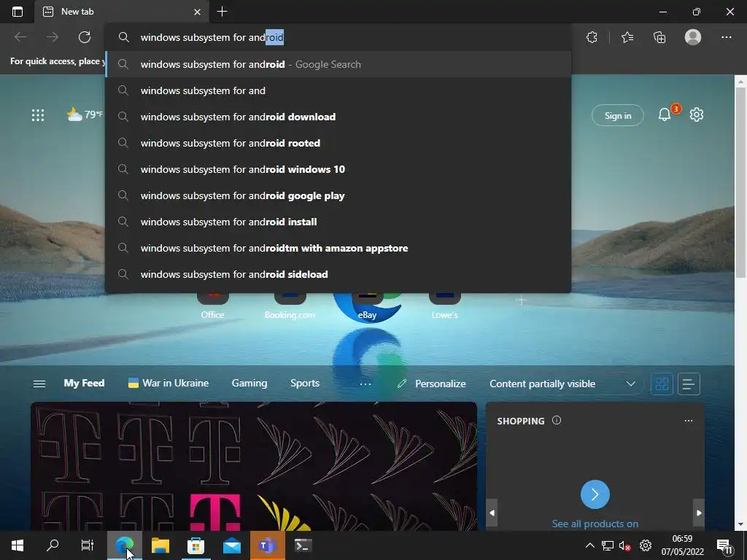Image resolution: width=747 pixels, height=560 pixels.
Task: Open the Lowe's quick link
Action: pos(444,306)
